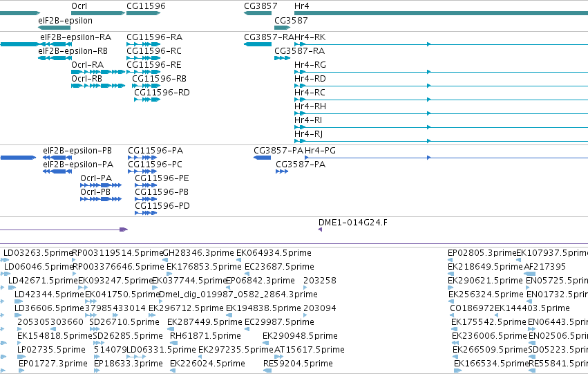The height and width of the screenshot is (374, 588).
Task: Select EST label RH61871.5prime
Action: (x=205, y=337)
